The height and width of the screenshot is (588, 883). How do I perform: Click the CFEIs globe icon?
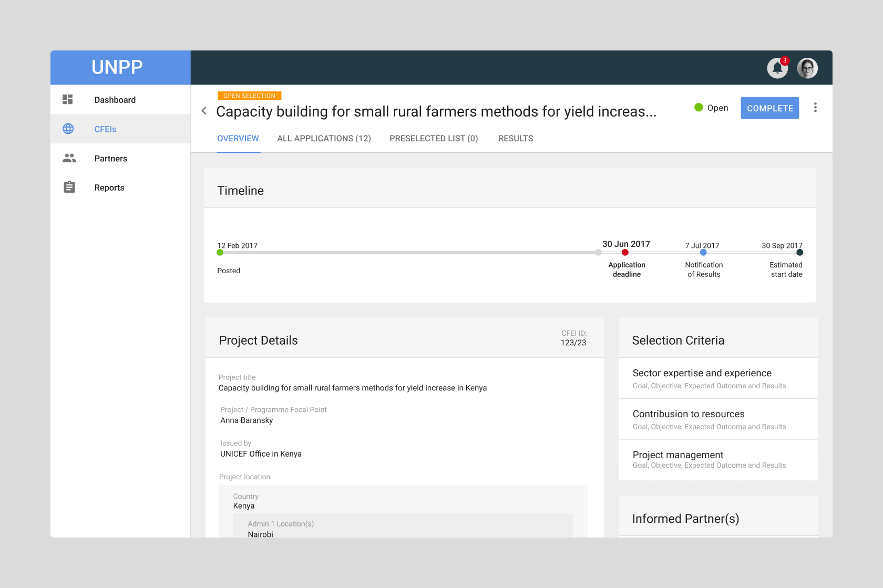[x=68, y=129]
